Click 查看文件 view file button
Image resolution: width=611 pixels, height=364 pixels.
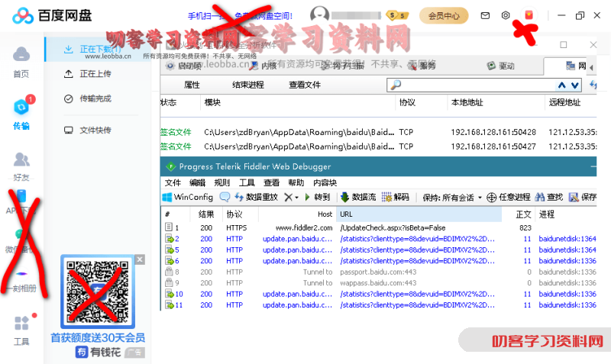(305, 85)
